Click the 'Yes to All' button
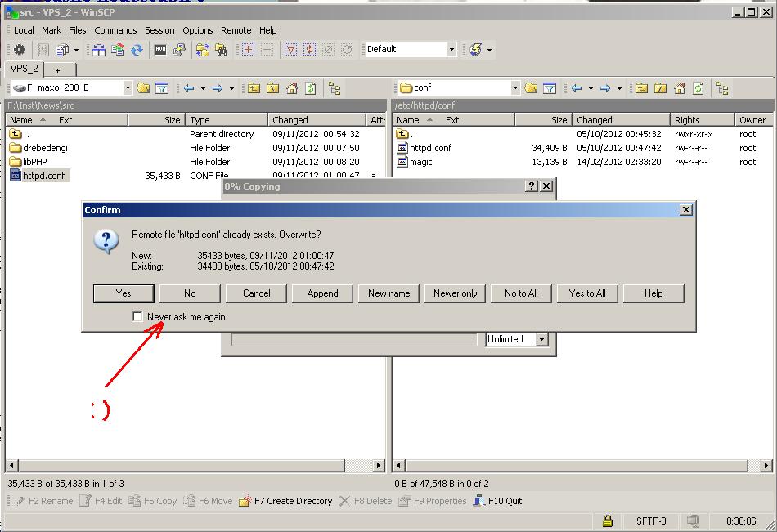The image size is (777, 532). pyautogui.click(x=587, y=293)
